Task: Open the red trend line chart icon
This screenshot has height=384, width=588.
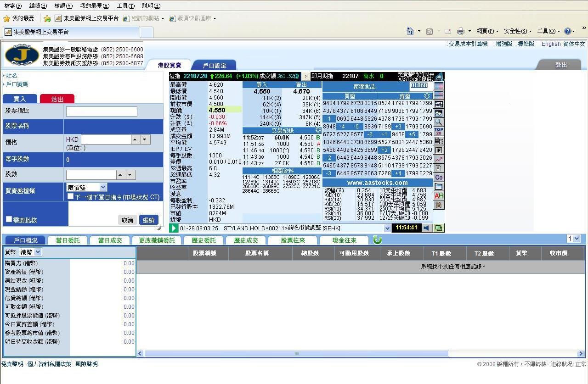Action: click(x=439, y=159)
